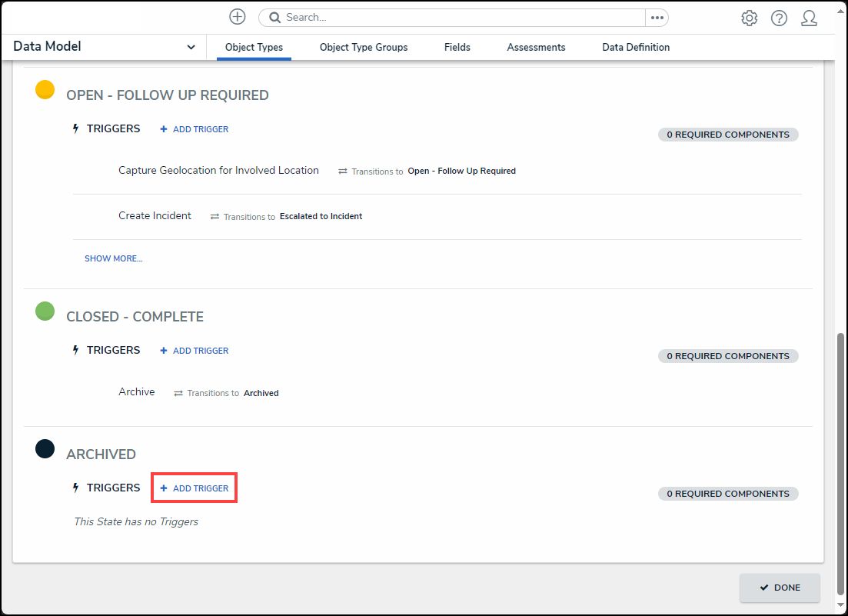Open the help question mark icon
The width and height of the screenshot is (848, 616).
pyautogui.click(x=779, y=18)
